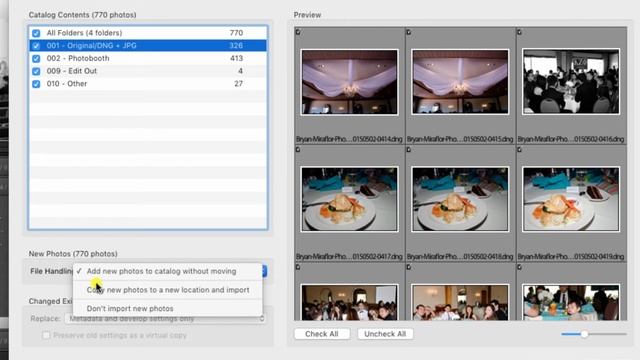
Task: Select the food plate thumbnail 0419.dng
Action: 571,199
